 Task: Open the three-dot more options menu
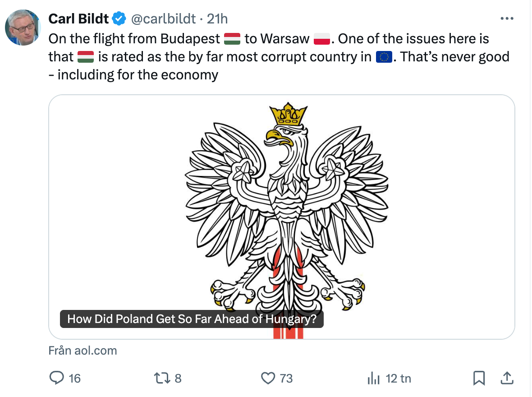[x=507, y=18]
